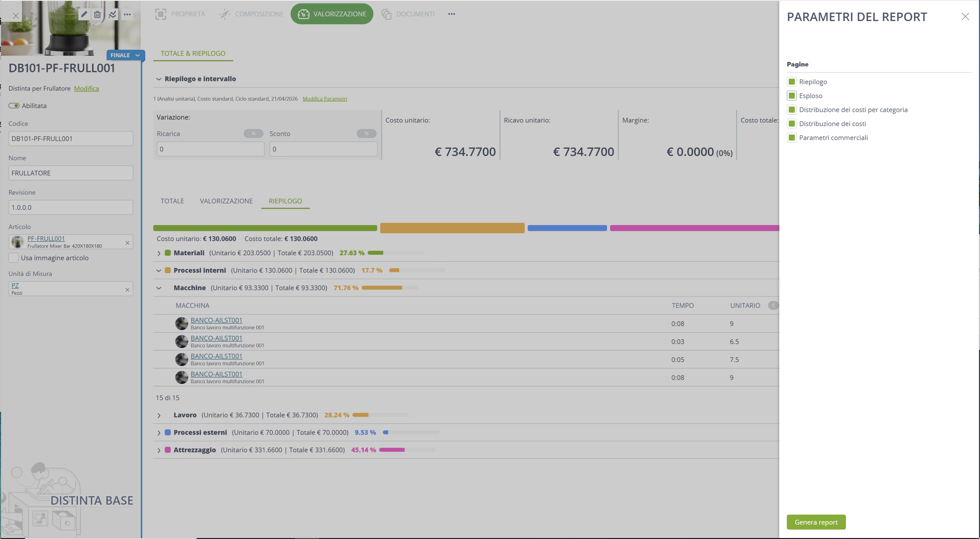Click the Genera report button
This screenshot has height=539, width=980.
click(x=816, y=522)
